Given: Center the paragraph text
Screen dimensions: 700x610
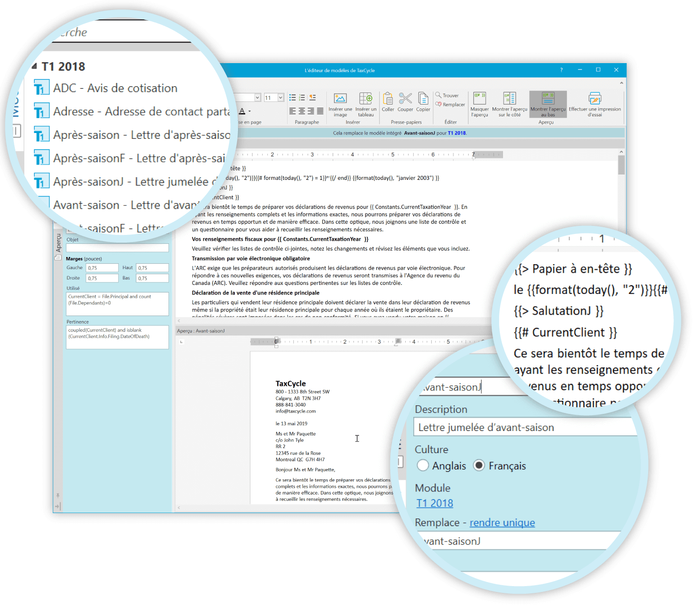Looking at the screenshot, I should point(302,111).
